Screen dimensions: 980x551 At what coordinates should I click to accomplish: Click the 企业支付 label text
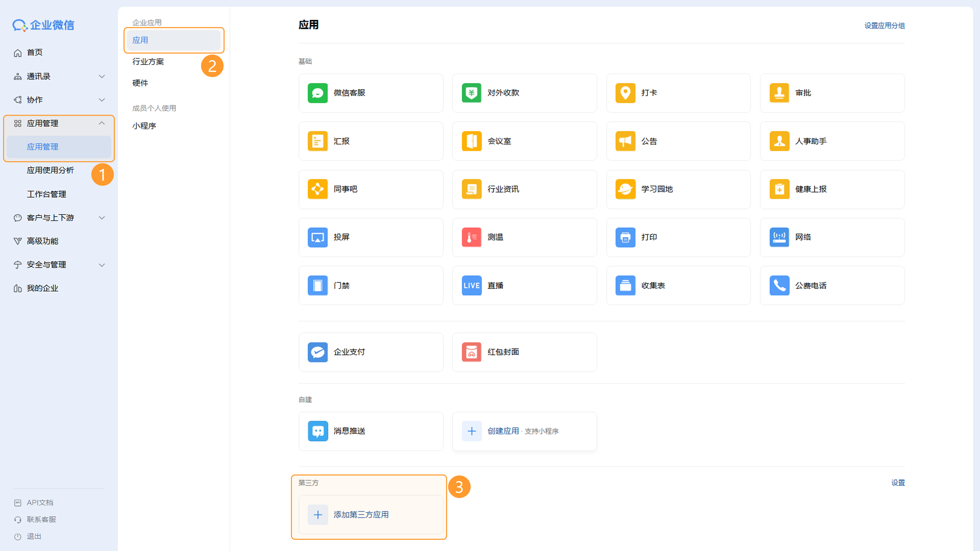click(x=349, y=352)
